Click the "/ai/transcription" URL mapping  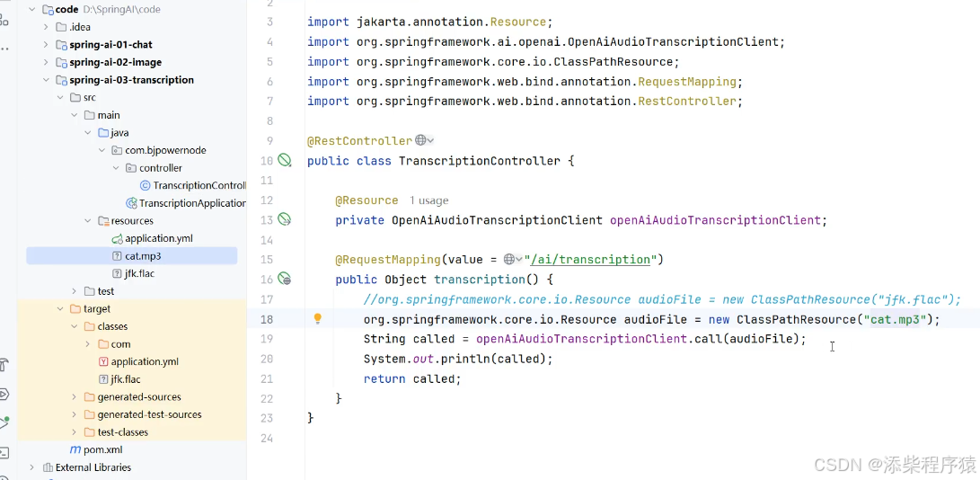tap(590, 260)
